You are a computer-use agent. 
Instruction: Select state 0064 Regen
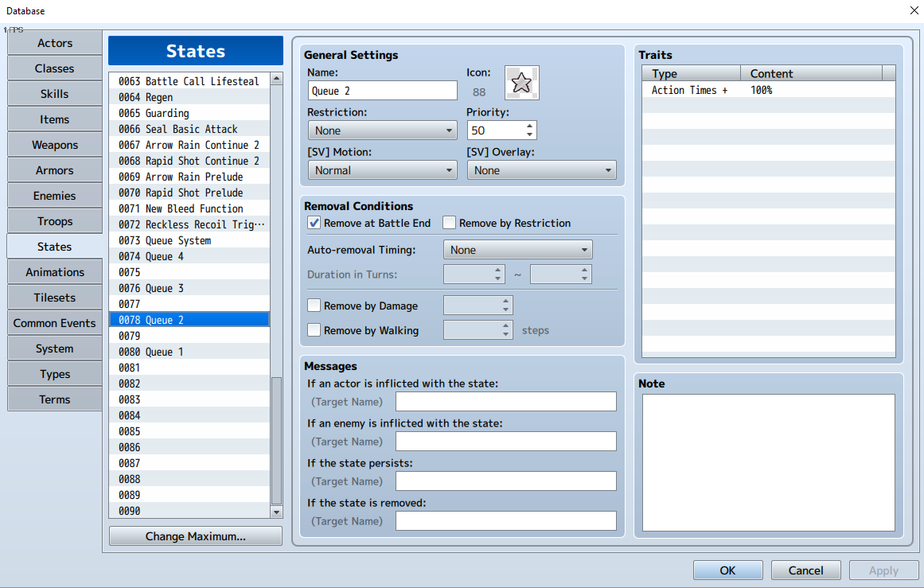189,97
